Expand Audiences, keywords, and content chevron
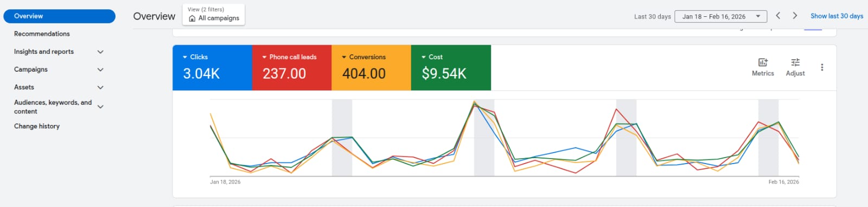 100,106
